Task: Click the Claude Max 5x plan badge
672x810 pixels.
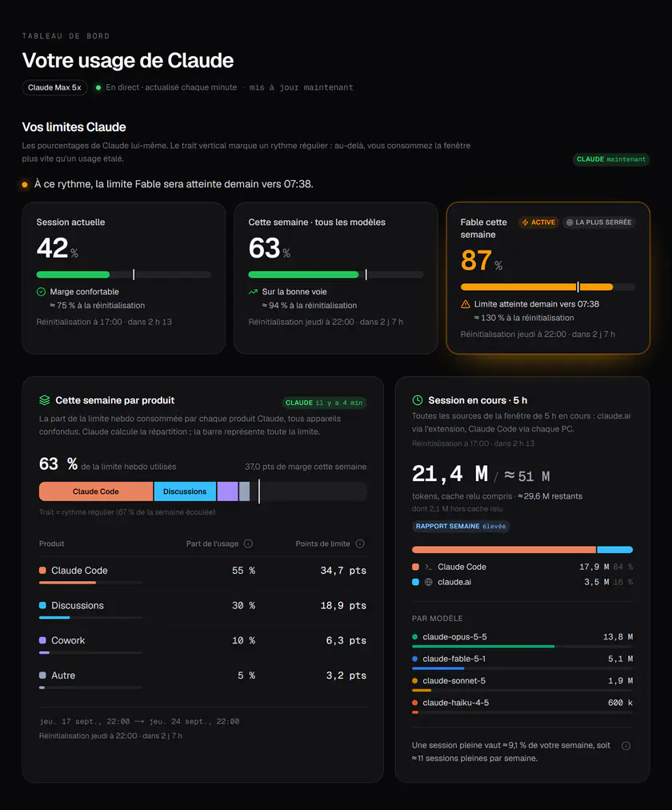Action: [54, 88]
